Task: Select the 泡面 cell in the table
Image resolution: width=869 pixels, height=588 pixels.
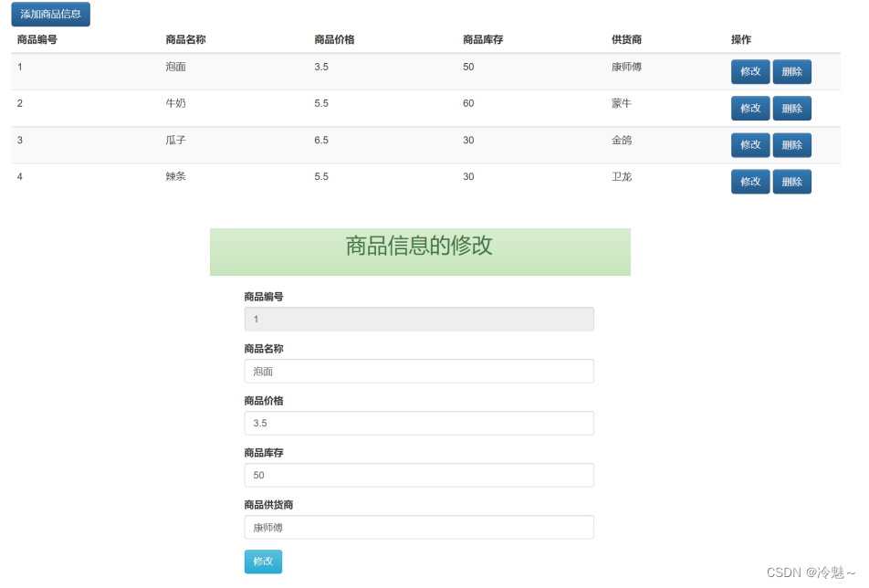Action: tap(175, 67)
